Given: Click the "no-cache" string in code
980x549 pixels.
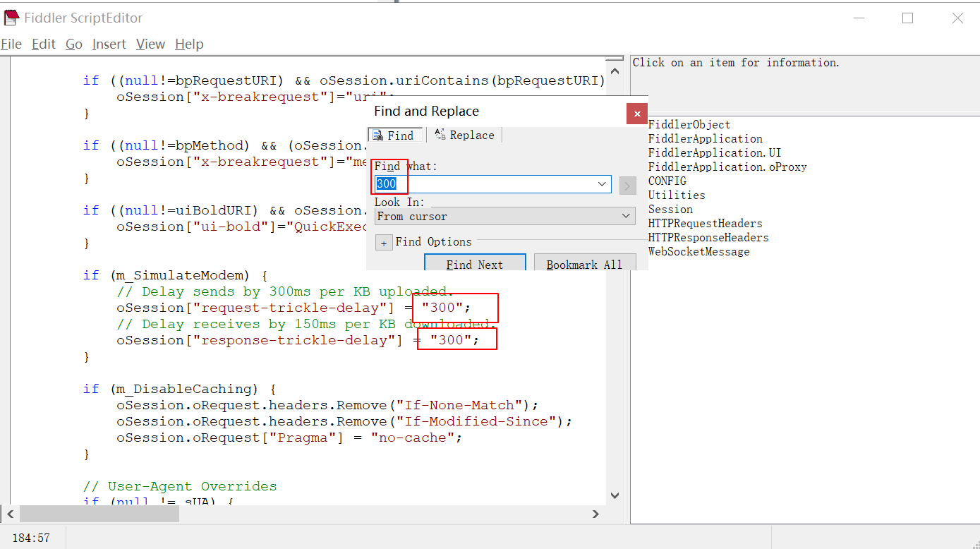Looking at the screenshot, I should tap(411, 438).
